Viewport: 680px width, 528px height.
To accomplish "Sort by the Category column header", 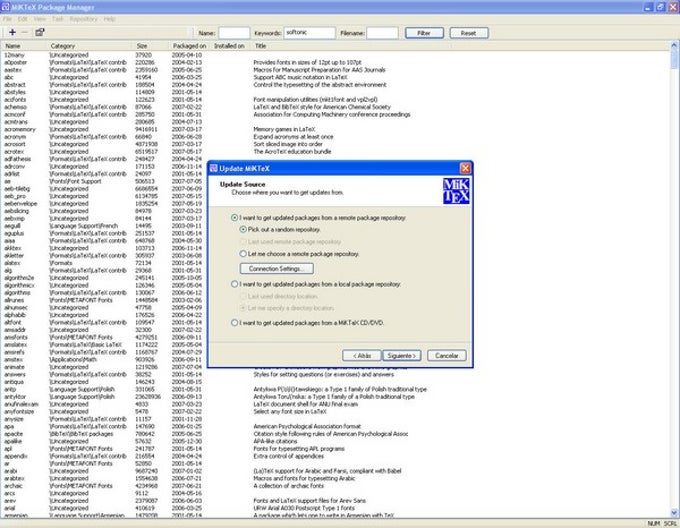I will [x=89, y=46].
